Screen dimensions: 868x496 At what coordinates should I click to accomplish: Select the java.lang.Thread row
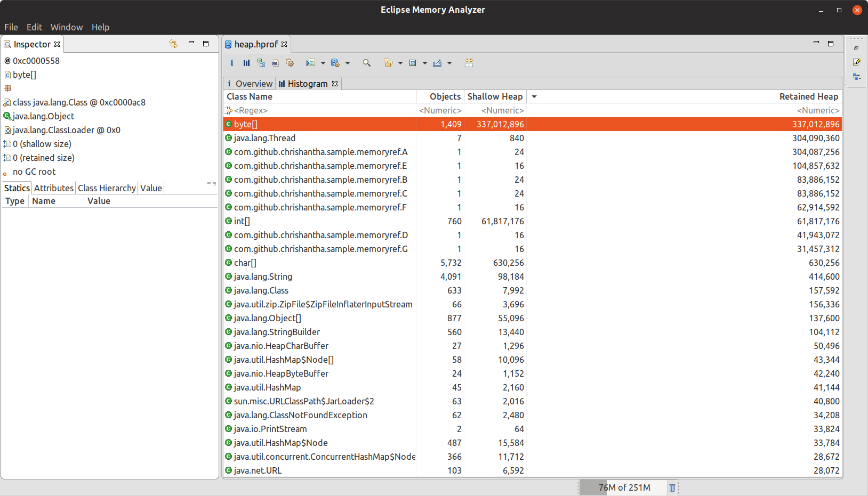tap(533, 138)
